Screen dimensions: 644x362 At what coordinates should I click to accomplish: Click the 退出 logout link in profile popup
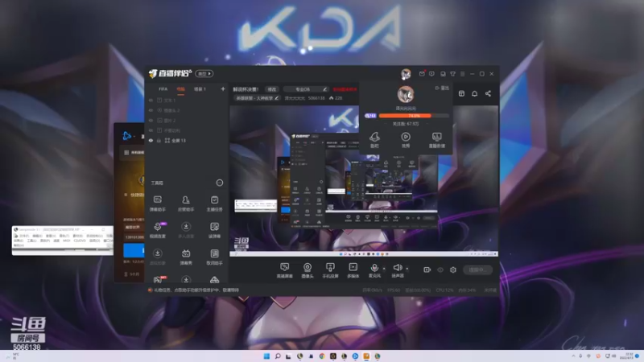[442, 88]
